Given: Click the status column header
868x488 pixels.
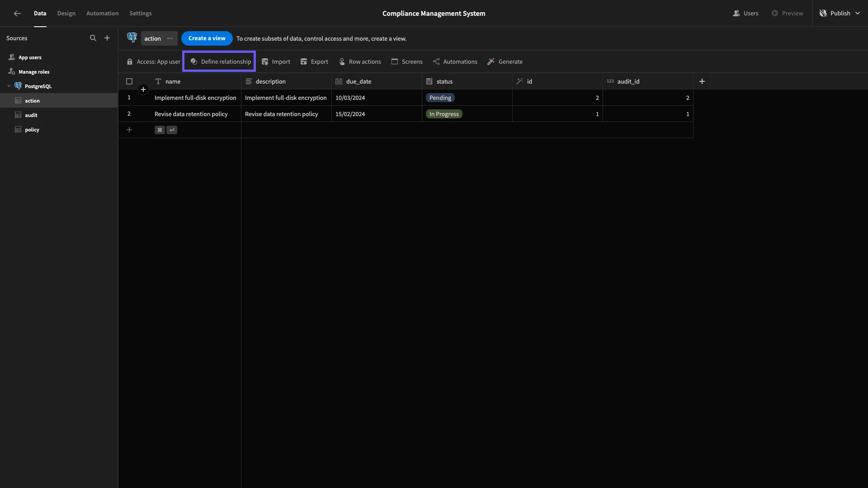Looking at the screenshot, I should click(467, 81).
